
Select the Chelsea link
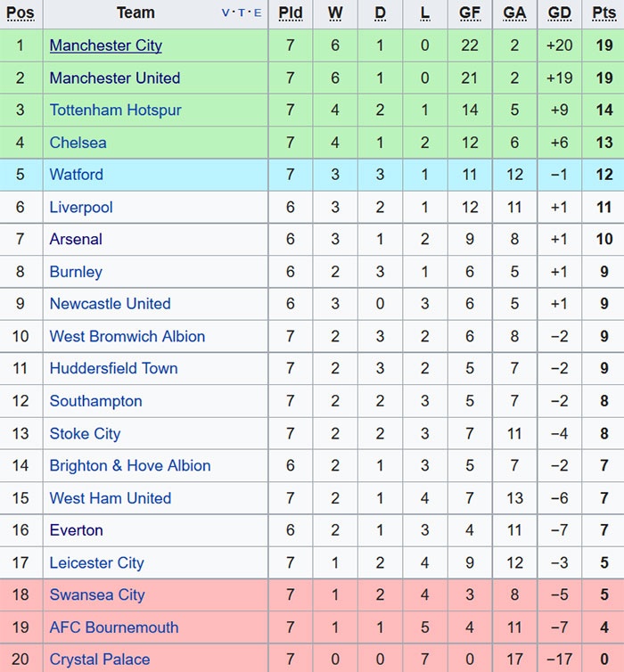point(78,143)
